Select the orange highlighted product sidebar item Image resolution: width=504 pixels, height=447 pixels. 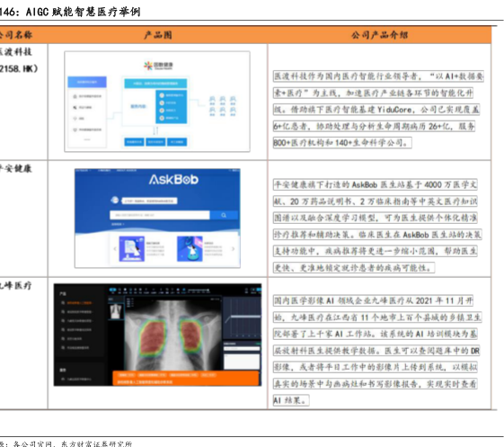[x=77, y=303]
